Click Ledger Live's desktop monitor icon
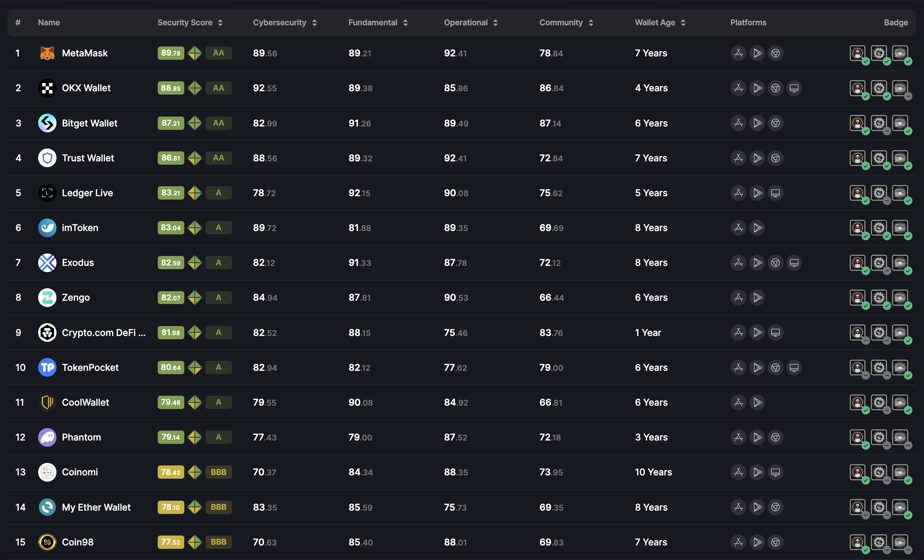Viewport: 924px width, 560px height. point(775,193)
